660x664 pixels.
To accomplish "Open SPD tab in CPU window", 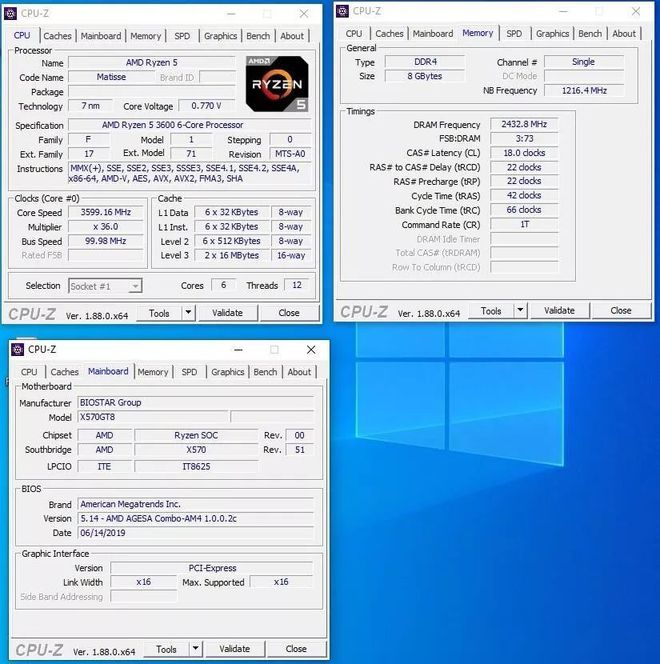I will (x=182, y=36).
